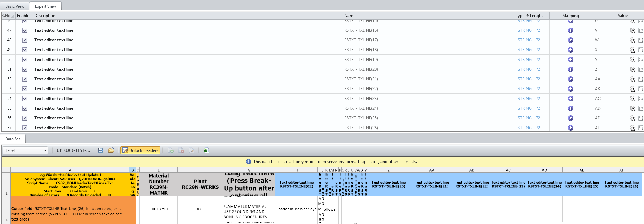Viewport: 644px width, 224px height.
Task: Open the value list icon in row 50
Action: click(x=641, y=60)
